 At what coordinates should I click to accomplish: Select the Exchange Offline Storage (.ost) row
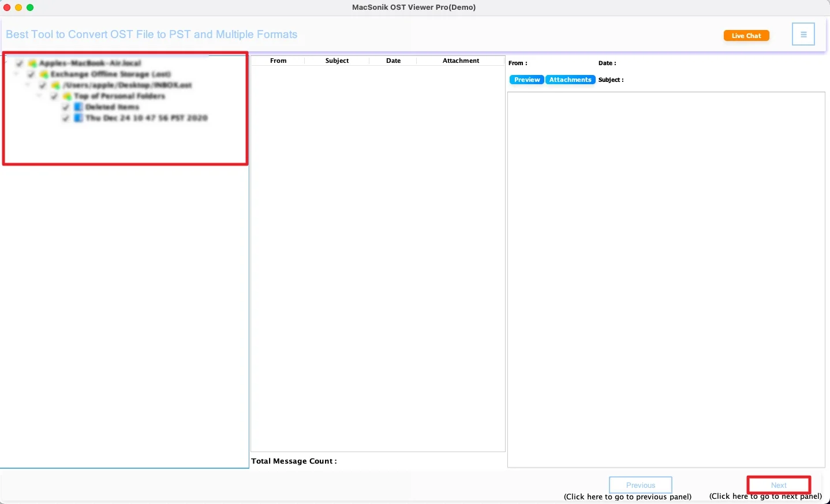click(x=111, y=74)
